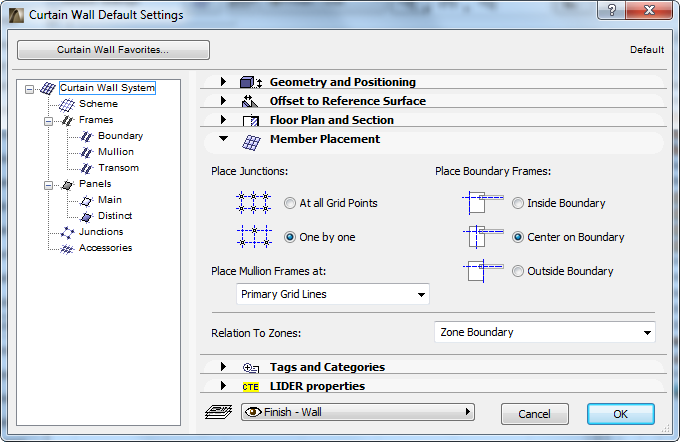Click the Curtain Wall System tree icon
This screenshot has width=680, height=442.
(48, 88)
